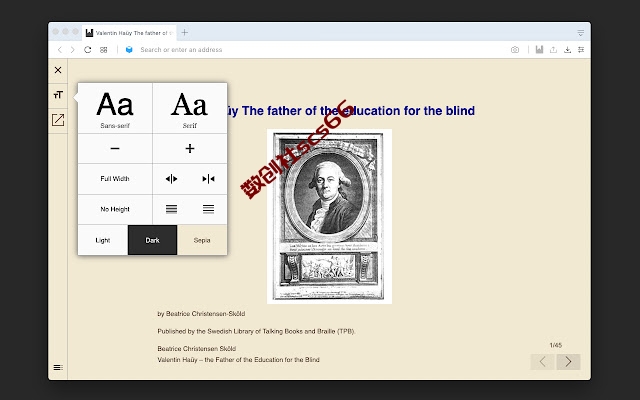Viewport: 640px width, 400px height.
Task: Click 'Valentin Haüy – the Father' text line
Action: [x=238, y=360]
